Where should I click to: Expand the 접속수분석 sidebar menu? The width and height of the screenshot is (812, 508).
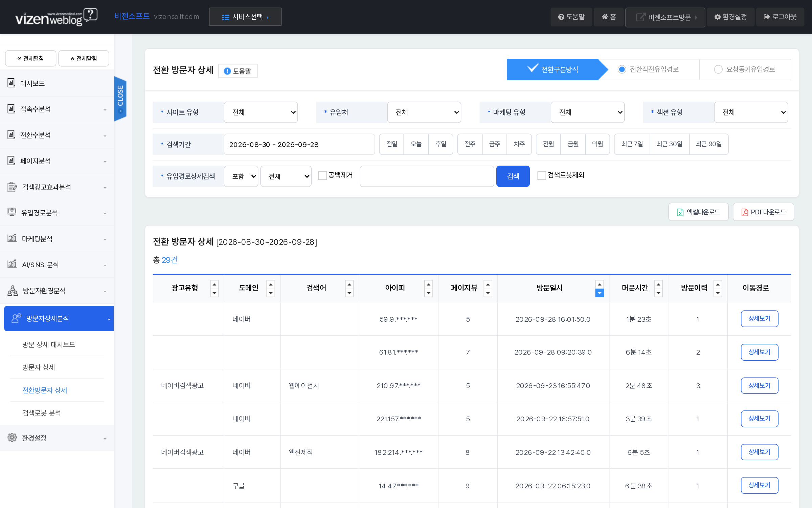pyautogui.click(x=57, y=109)
